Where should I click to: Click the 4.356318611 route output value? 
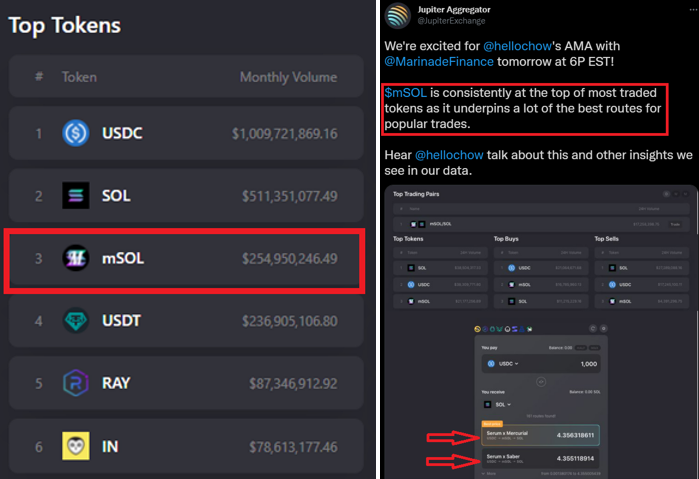pyautogui.click(x=575, y=435)
